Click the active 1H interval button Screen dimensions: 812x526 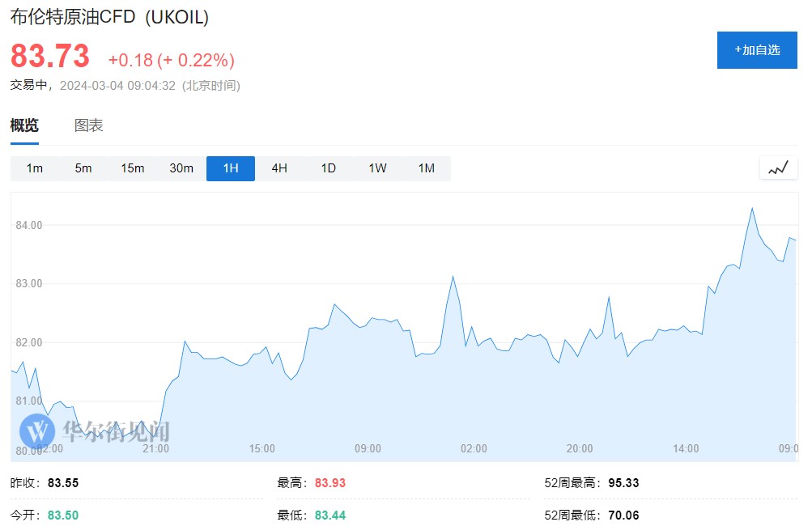point(231,168)
